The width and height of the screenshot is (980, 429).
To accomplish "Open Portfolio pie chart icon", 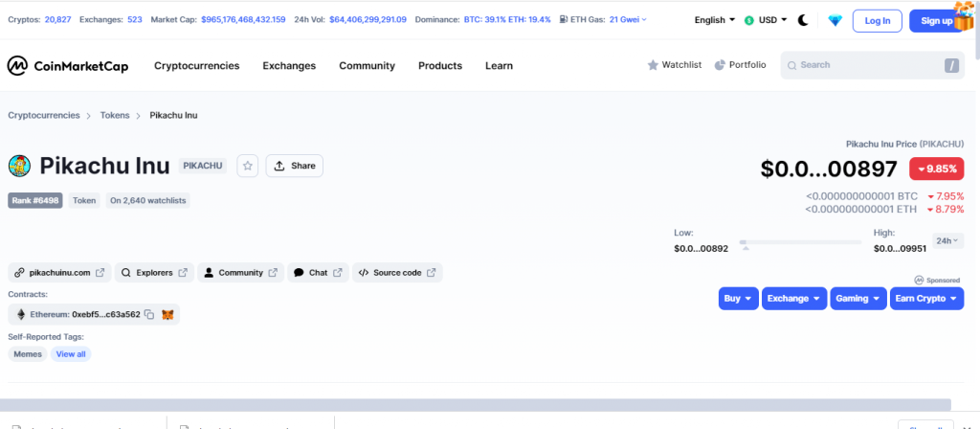I will [720, 65].
